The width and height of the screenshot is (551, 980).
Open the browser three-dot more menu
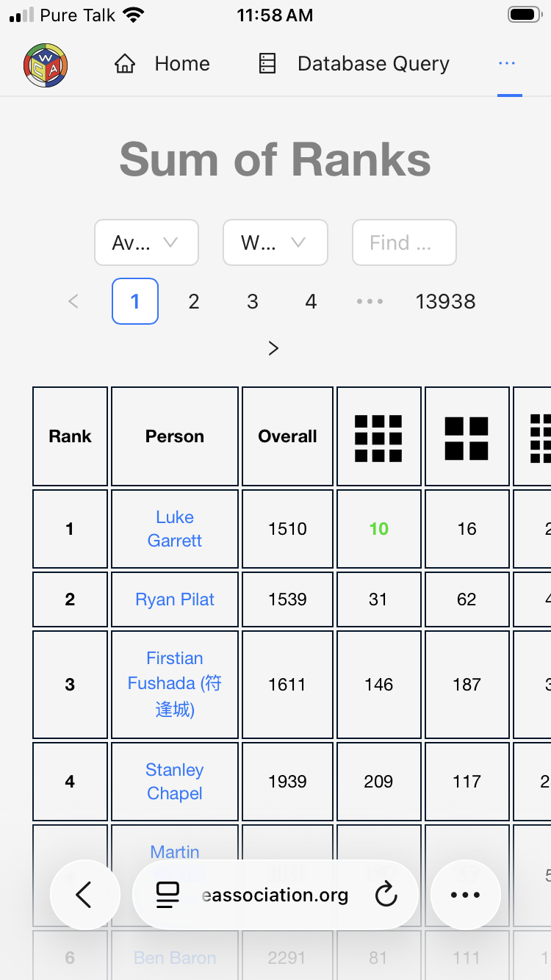(x=465, y=895)
